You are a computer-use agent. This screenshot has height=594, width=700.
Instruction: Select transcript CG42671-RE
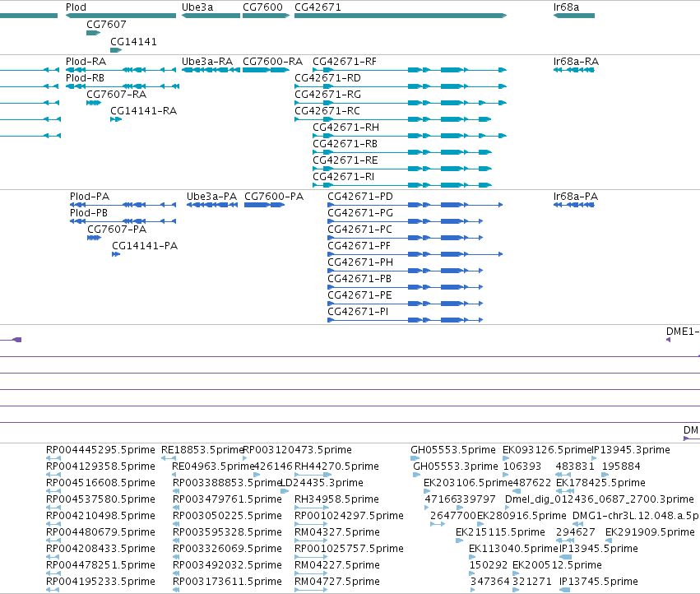[x=345, y=160]
